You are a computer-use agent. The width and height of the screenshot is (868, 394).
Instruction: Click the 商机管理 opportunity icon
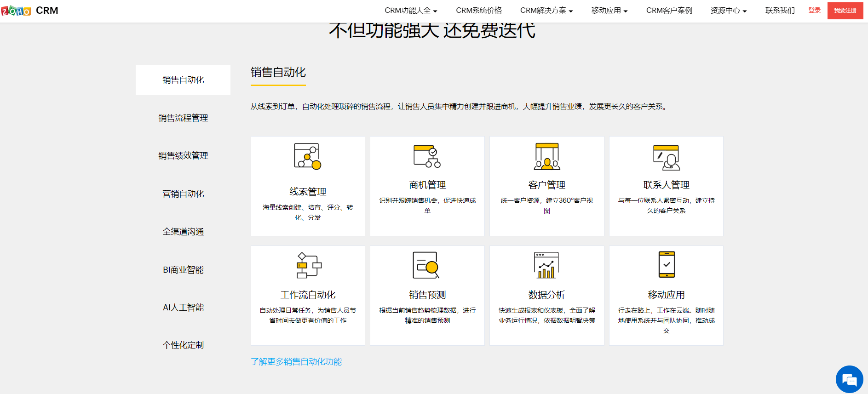click(x=427, y=156)
